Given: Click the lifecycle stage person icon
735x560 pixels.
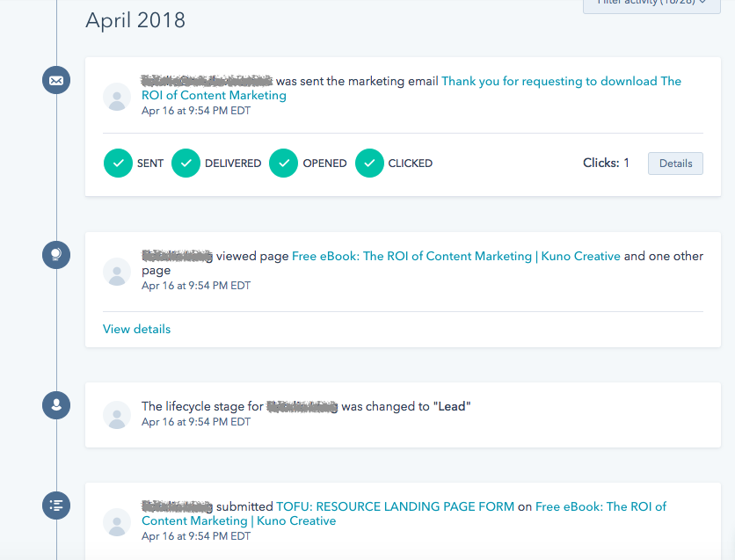Looking at the screenshot, I should (56, 405).
